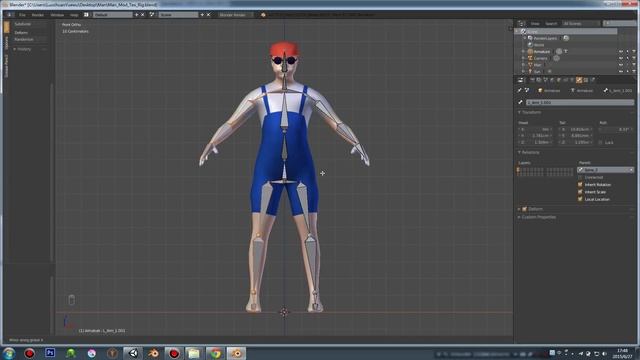This screenshot has height=360, width=640.
Task: Open the All Scenes display dropdown
Action: (x=581, y=24)
